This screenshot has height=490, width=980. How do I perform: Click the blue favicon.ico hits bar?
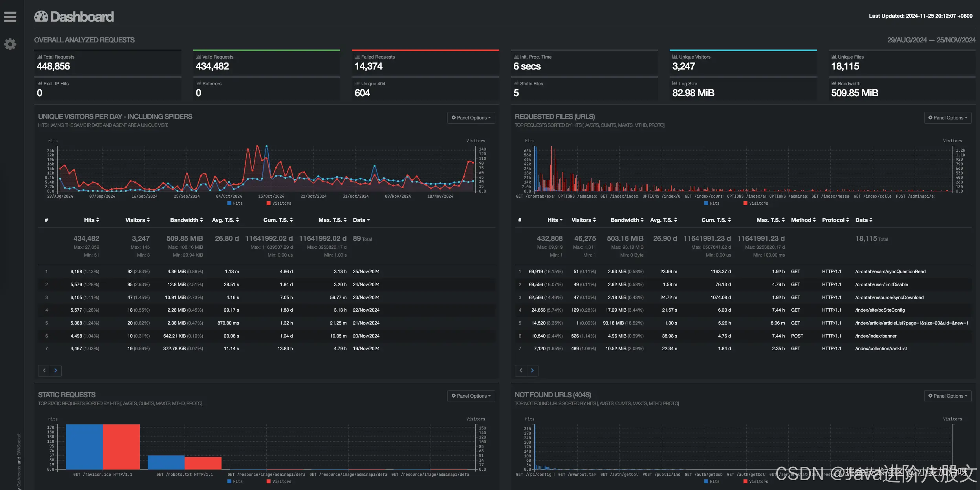pyautogui.click(x=84, y=446)
